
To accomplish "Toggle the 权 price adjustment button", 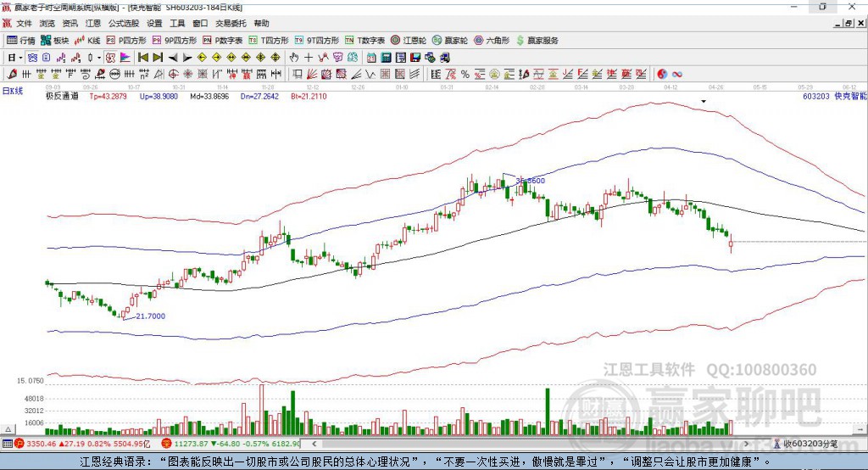I will click(110, 58).
